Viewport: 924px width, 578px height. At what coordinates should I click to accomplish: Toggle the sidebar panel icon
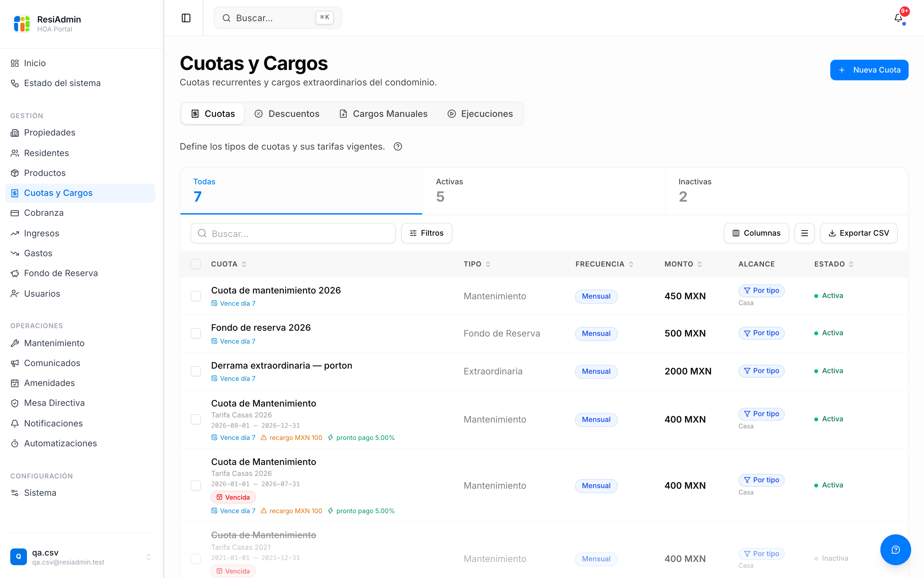pos(186,18)
